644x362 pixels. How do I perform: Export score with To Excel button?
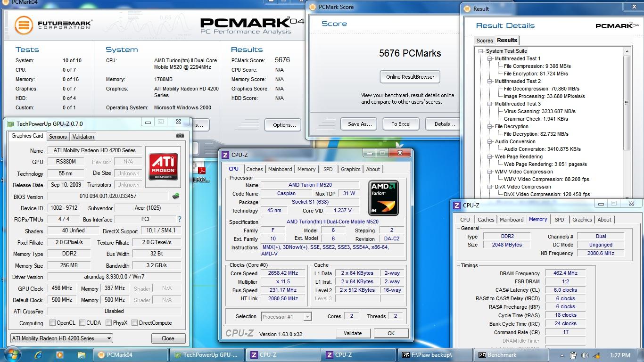click(401, 124)
